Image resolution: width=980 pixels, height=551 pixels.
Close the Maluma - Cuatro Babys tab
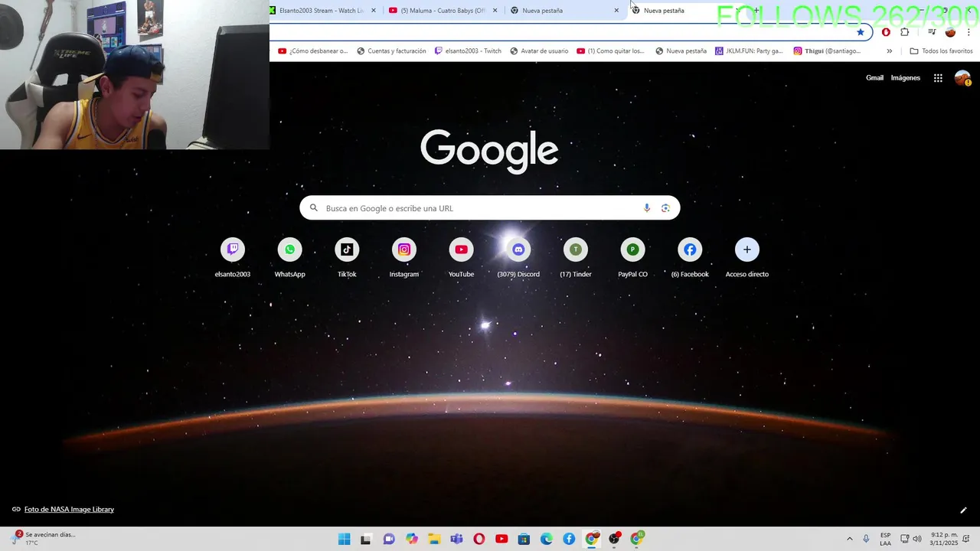[495, 11]
